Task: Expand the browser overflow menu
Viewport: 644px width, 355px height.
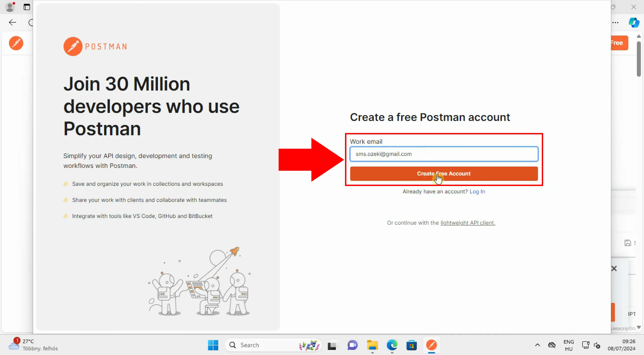Action: tap(615, 22)
